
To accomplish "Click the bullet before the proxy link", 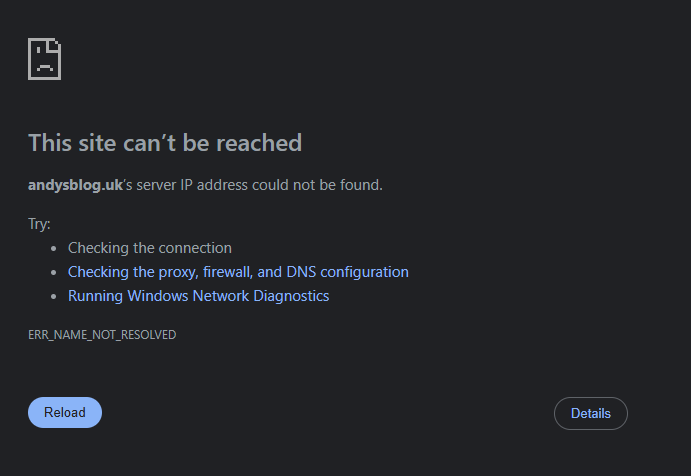I will (54, 272).
